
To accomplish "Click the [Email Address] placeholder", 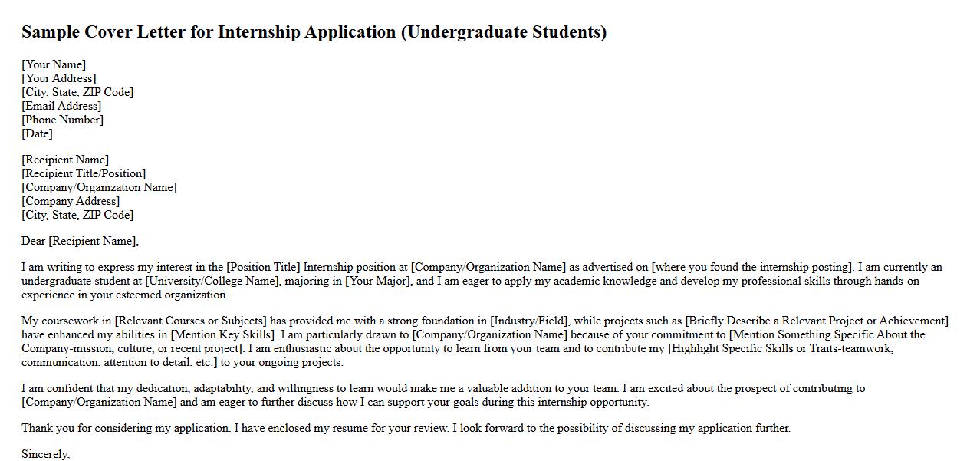I will pos(61,106).
